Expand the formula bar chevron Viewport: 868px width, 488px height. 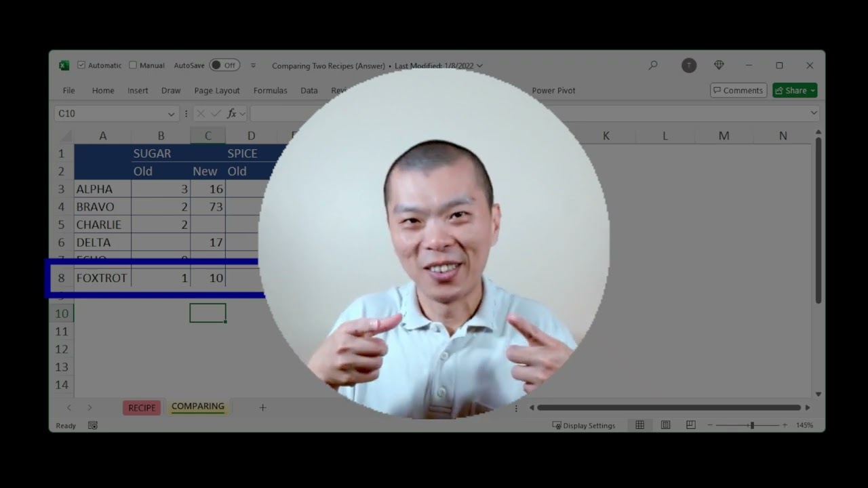click(814, 113)
